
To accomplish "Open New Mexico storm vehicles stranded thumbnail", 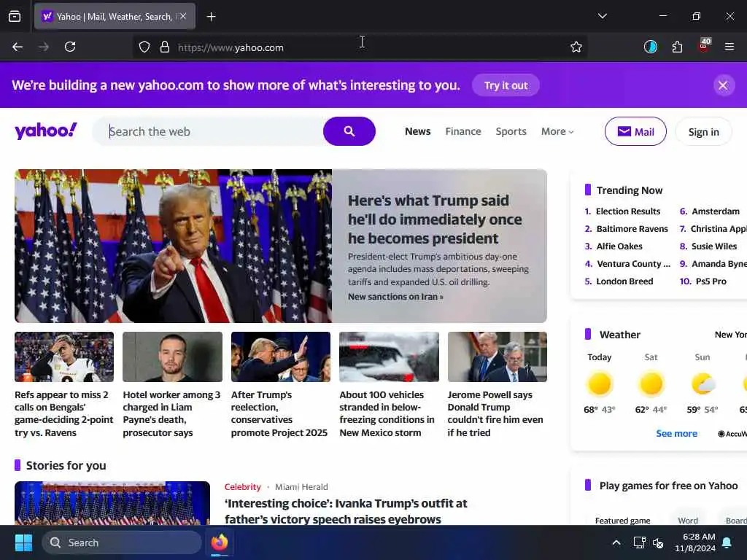I will (389, 357).
